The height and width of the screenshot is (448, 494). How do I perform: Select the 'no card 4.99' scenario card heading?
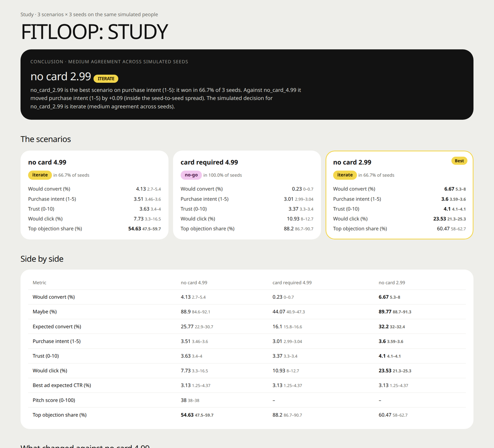47,162
